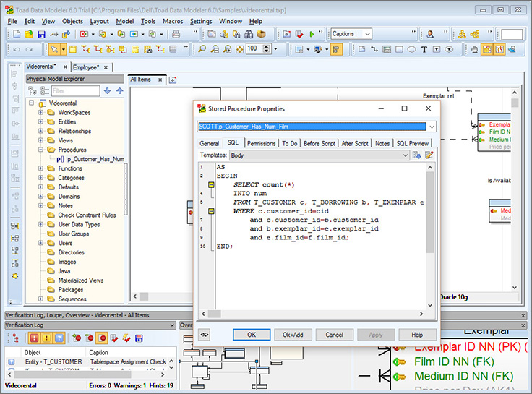Toggle the highlighted red line layout button

[x=499, y=50]
